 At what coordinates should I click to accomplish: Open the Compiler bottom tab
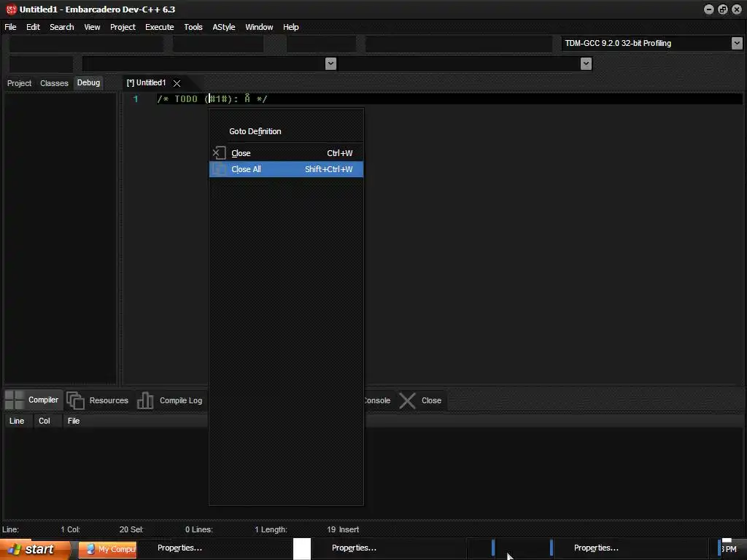(x=34, y=400)
